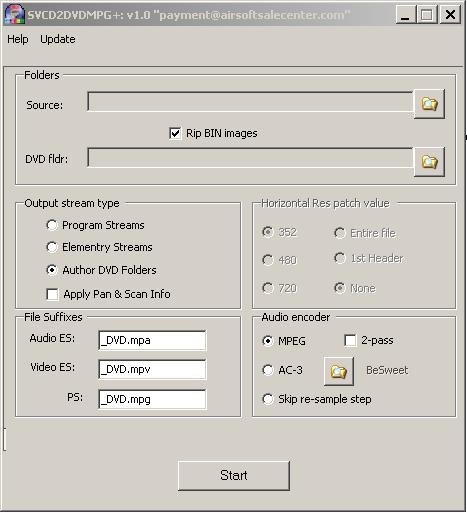The height and width of the screenshot is (513, 467).
Task: Click the PS suffix text field
Action: pyautogui.click(x=152, y=399)
